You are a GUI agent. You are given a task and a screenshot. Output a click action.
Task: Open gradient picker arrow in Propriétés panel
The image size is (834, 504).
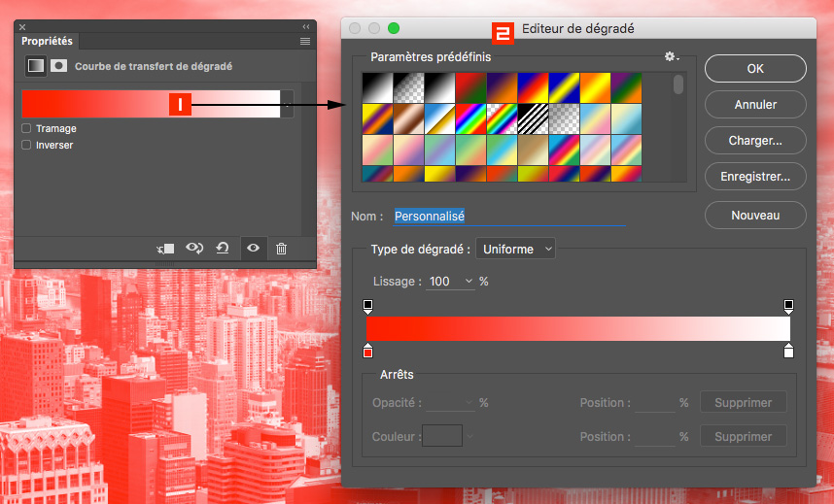(287, 104)
